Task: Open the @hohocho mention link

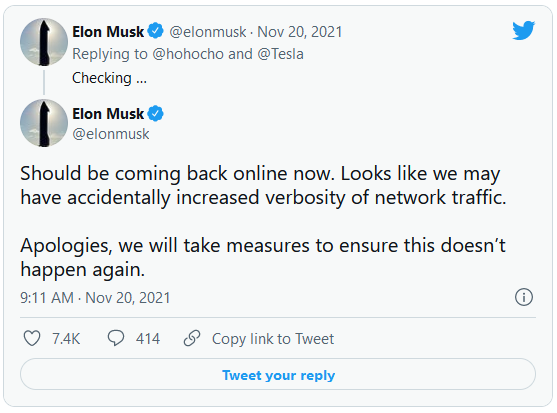Action: tap(188, 54)
